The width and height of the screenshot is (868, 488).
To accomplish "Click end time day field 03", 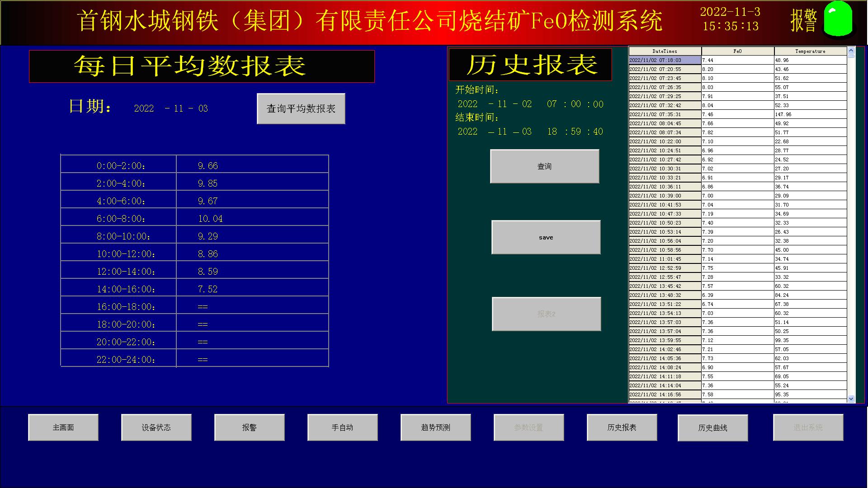I will click(527, 131).
